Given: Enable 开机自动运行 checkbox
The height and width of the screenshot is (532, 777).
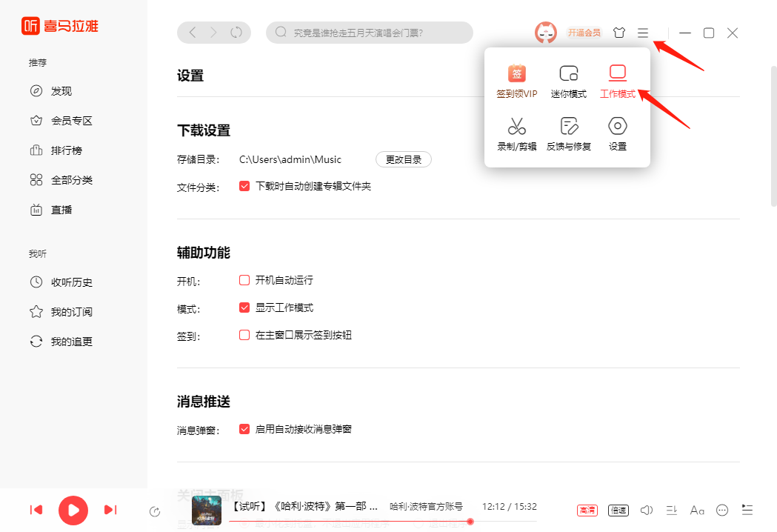Looking at the screenshot, I should (244, 280).
